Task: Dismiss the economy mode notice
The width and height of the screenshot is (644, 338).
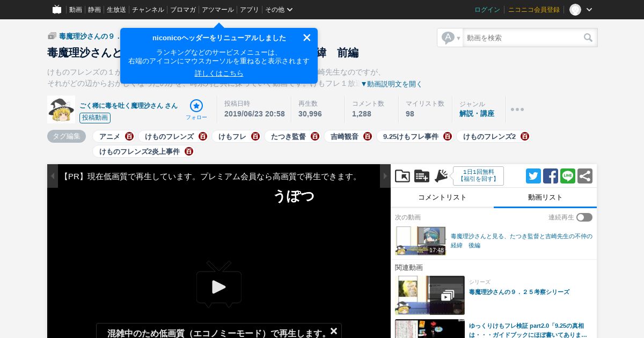Action: [x=334, y=331]
